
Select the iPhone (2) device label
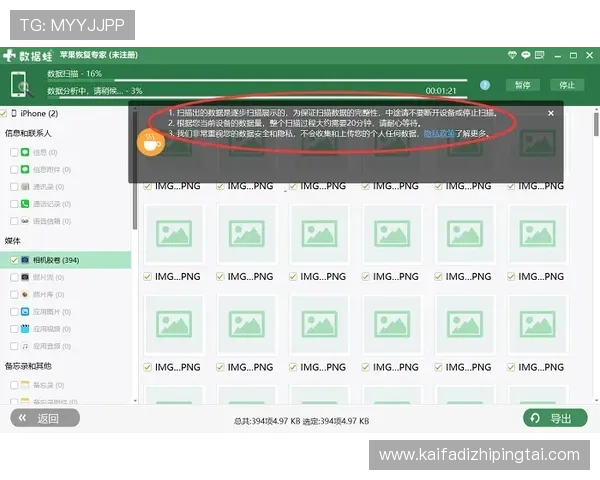pos(39,113)
